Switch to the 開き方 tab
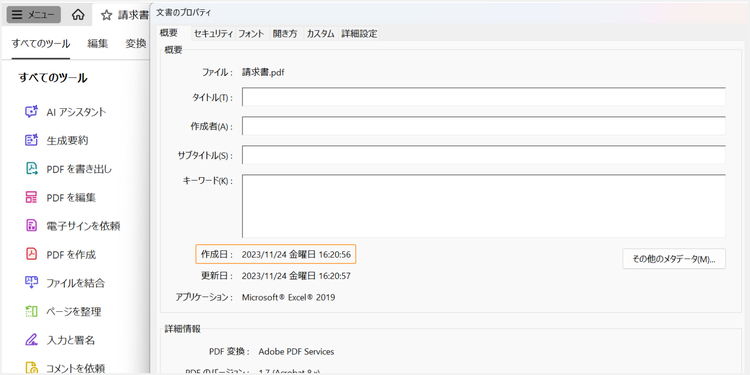This screenshot has height=375, width=750. coord(285,33)
